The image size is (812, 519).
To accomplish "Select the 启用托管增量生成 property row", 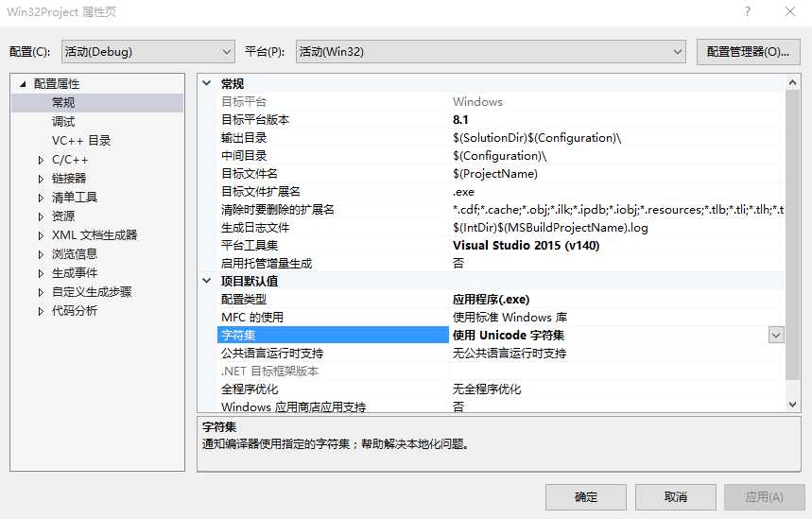I will pos(501,263).
